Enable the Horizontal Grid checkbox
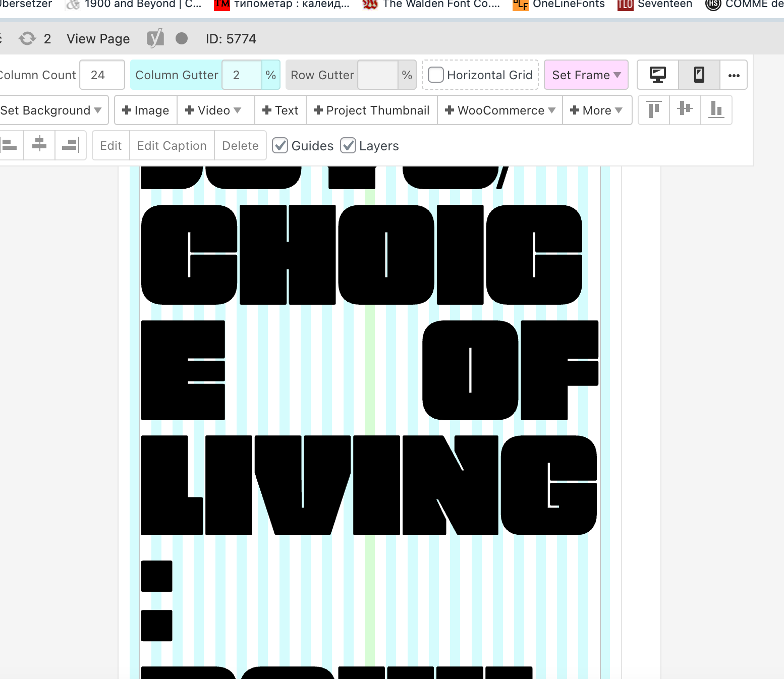The width and height of the screenshot is (784, 679). click(x=436, y=75)
